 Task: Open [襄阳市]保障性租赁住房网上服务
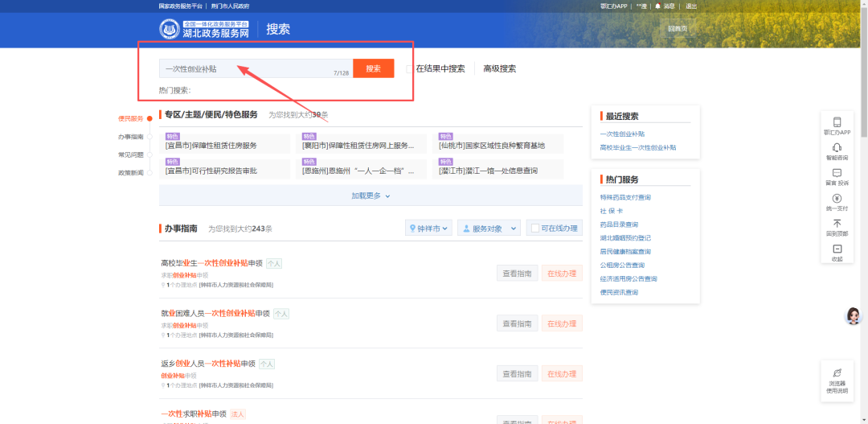pyautogui.click(x=358, y=146)
